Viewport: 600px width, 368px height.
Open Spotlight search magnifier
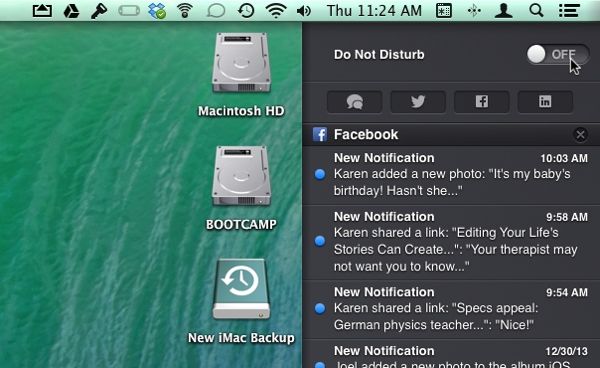click(536, 11)
